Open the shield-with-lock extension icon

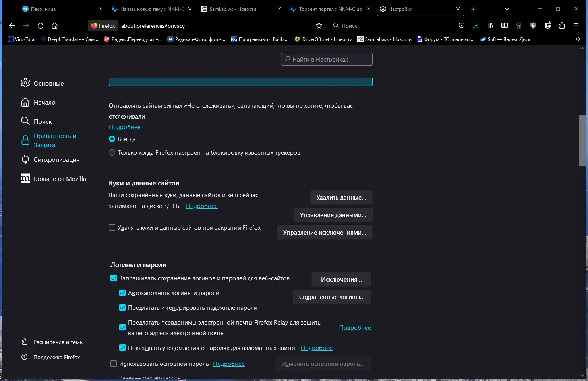click(533, 26)
